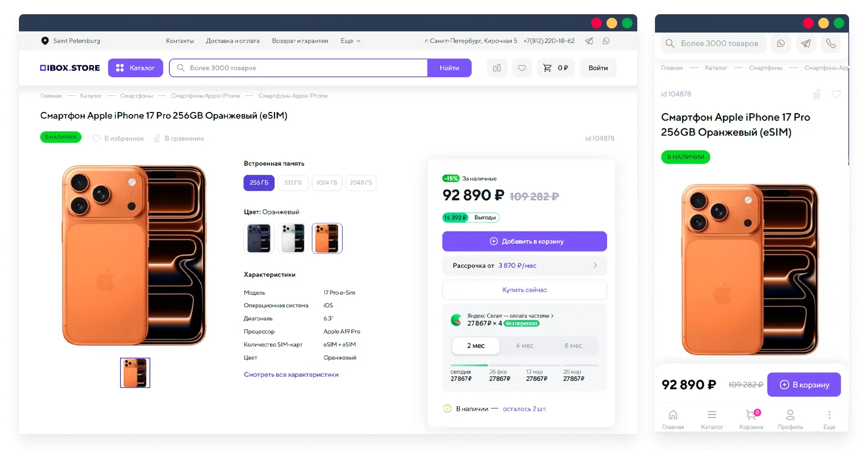Switch to 4 мес payment tab

pos(524,346)
